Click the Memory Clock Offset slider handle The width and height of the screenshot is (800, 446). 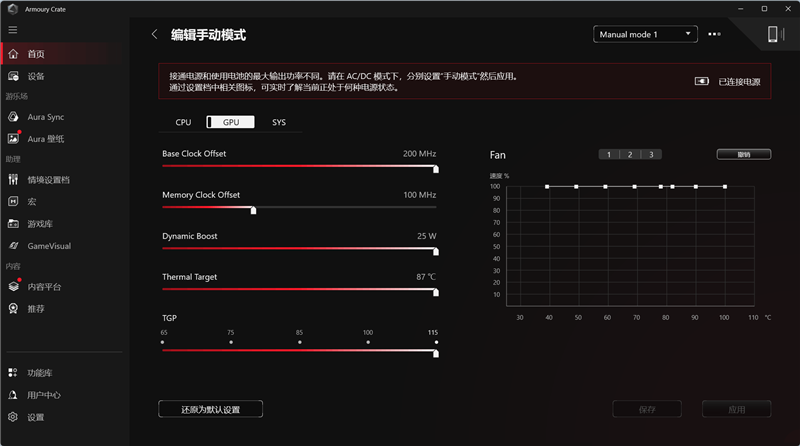tap(253, 210)
